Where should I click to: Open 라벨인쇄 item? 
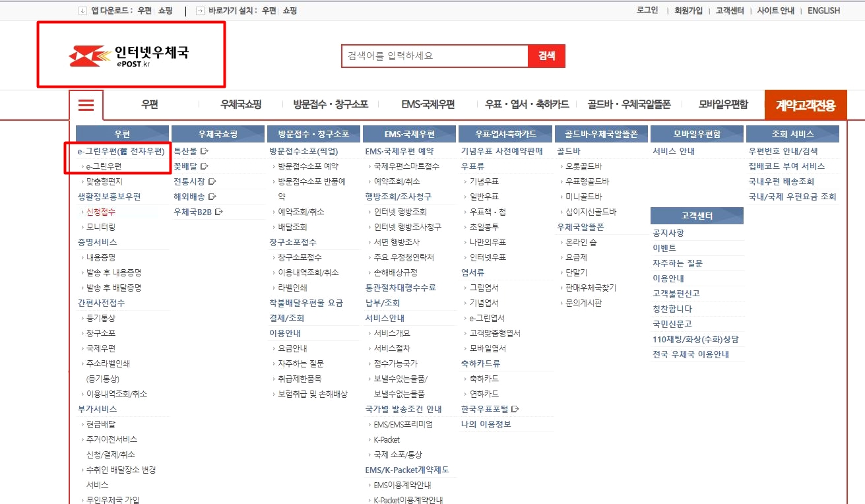(292, 288)
